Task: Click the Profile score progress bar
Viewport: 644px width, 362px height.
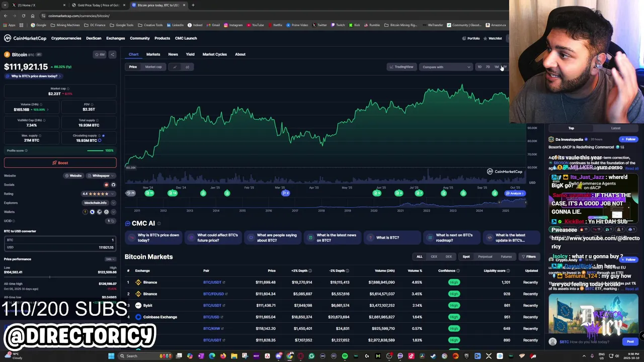Action: (95, 150)
